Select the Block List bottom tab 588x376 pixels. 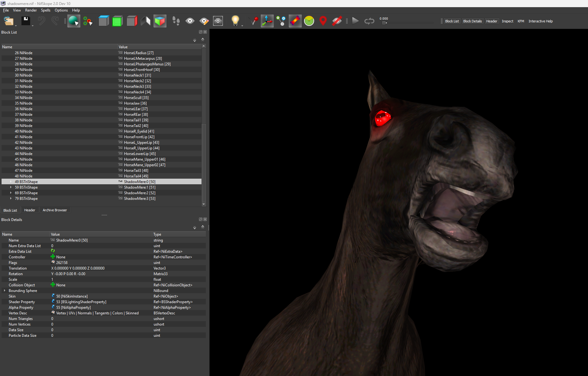pos(10,210)
